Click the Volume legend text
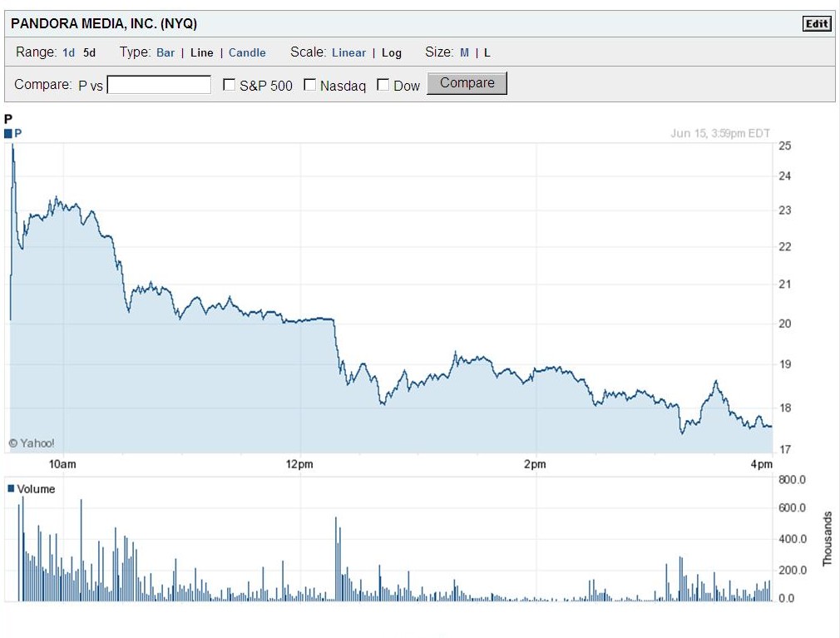Viewport: 840px width, 638px height. [36, 489]
